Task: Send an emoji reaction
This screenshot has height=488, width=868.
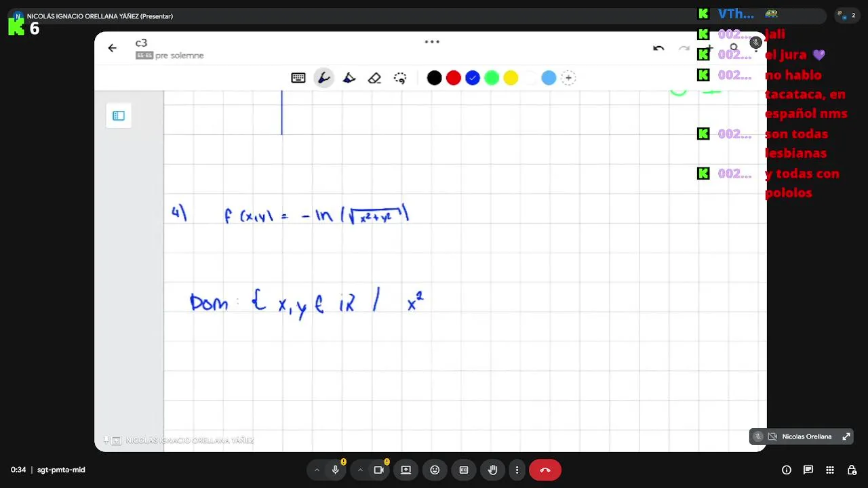Action: (x=435, y=470)
